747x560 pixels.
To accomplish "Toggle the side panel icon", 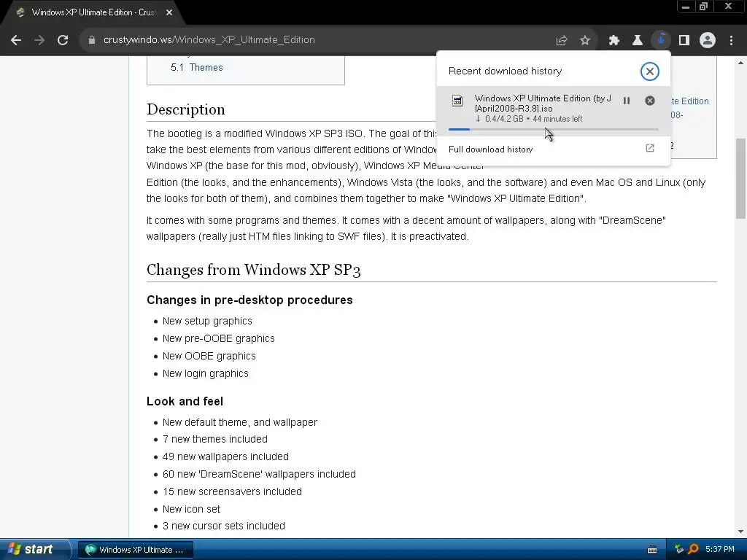I will 684,41.
